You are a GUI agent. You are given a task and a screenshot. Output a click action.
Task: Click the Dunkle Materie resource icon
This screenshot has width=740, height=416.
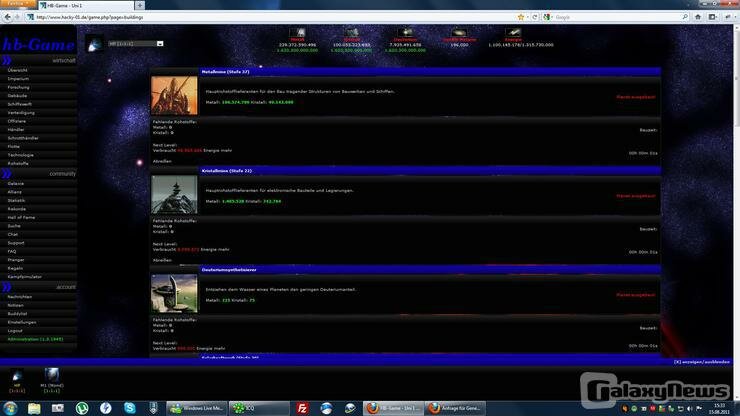point(459,33)
